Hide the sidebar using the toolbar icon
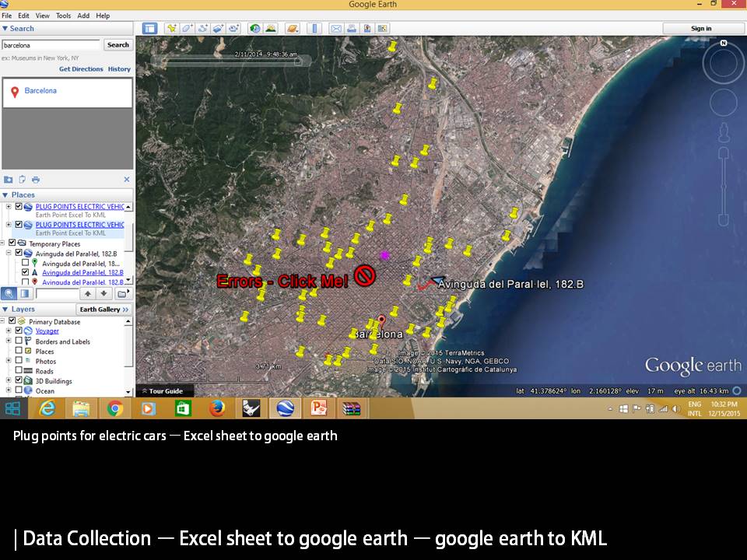The image size is (747, 560). [149, 29]
